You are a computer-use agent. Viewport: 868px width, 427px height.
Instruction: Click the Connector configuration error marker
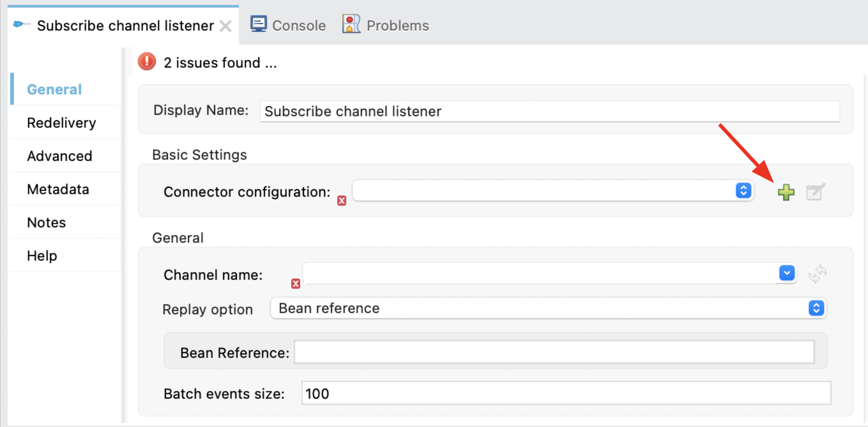[342, 201]
